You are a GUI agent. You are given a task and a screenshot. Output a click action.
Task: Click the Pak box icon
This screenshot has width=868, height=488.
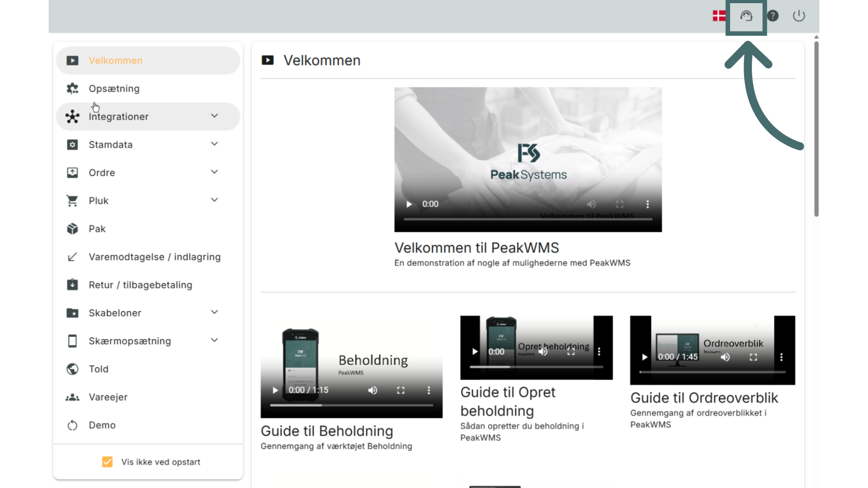(72, 229)
